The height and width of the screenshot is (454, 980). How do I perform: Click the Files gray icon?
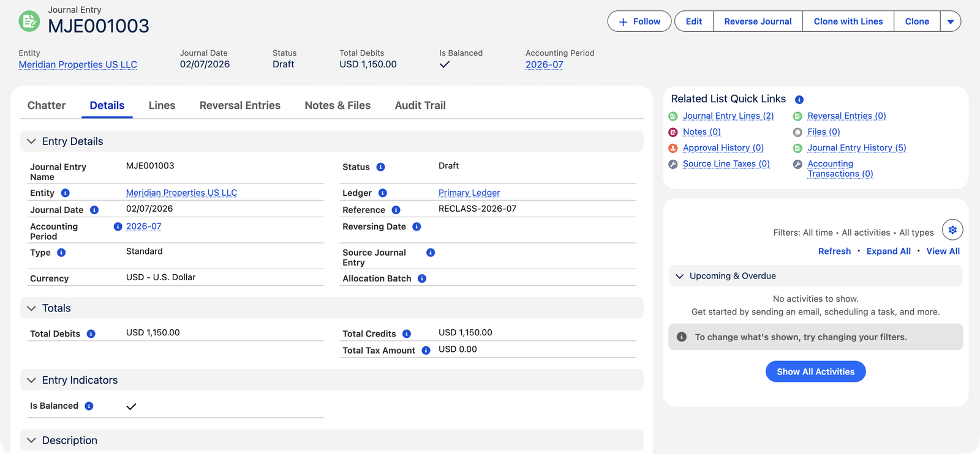(x=797, y=132)
